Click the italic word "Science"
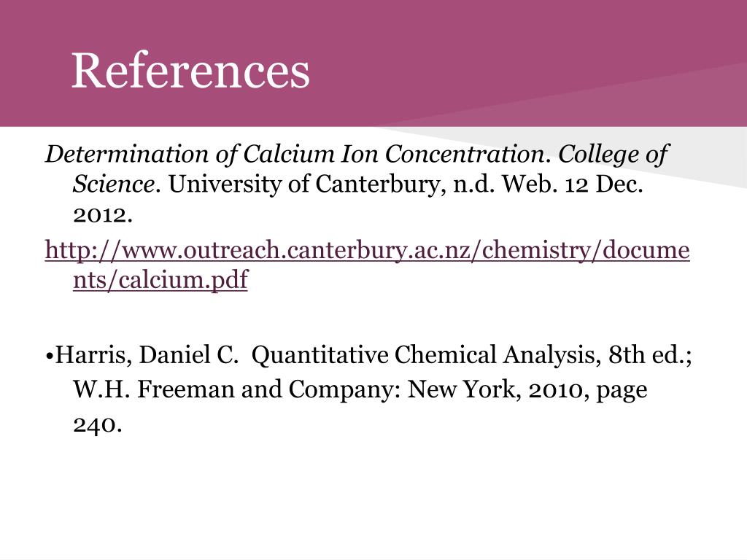Viewport: 747px width, 560px height. 113,184
